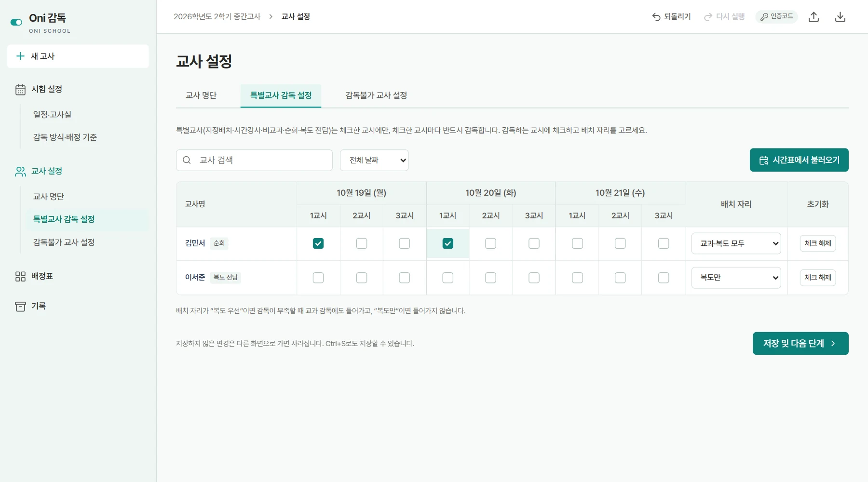
Task: Check 이서준 10월 20일 2교시 checkbox
Action: 490,278
